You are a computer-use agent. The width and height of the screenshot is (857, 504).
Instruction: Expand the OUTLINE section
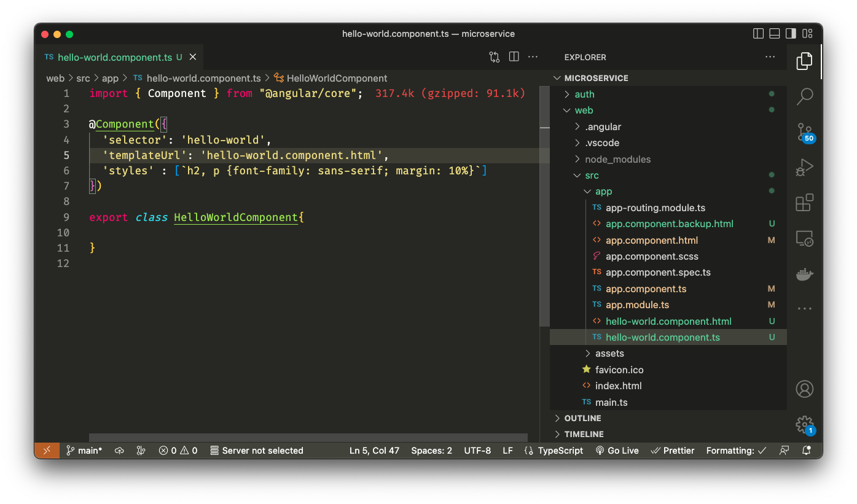point(582,418)
